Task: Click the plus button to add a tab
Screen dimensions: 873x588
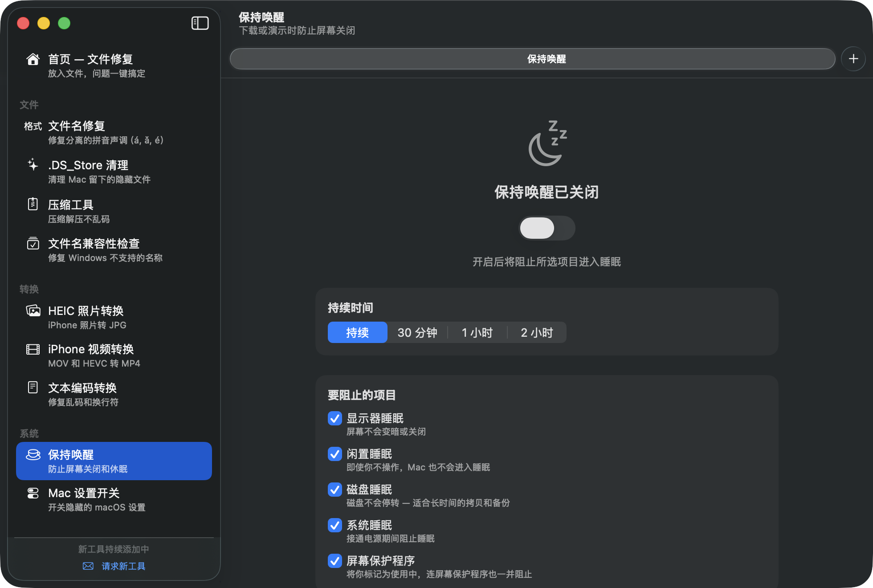Action: [x=853, y=59]
